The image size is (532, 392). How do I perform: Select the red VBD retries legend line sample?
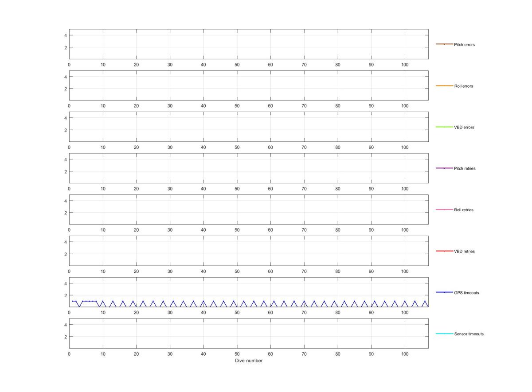tap(444, 251)
